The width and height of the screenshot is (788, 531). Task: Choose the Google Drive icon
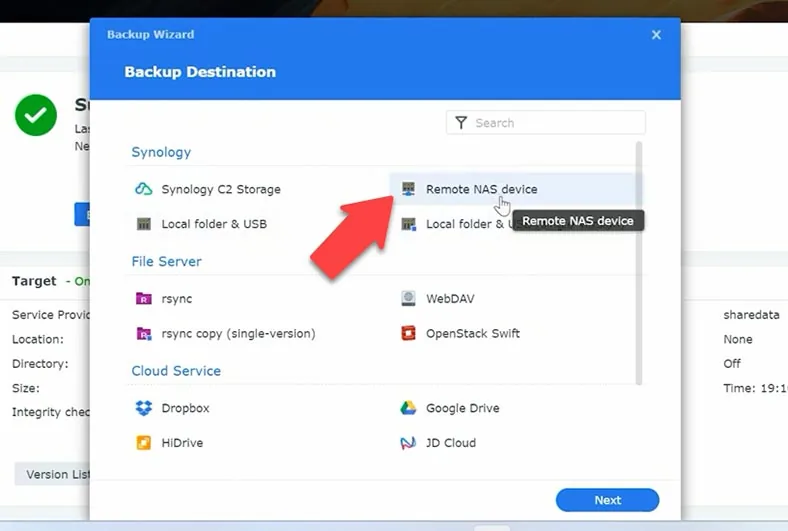tap(408, 408)
